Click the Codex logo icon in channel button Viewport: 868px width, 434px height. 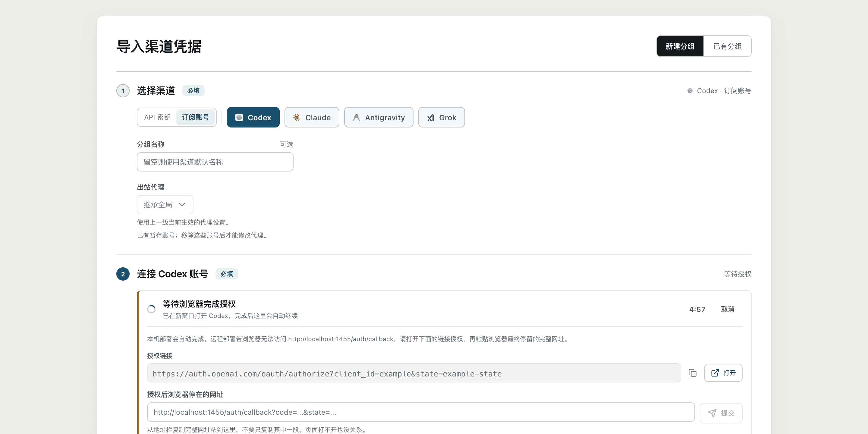pyautogui.click(x=239, y=117)
